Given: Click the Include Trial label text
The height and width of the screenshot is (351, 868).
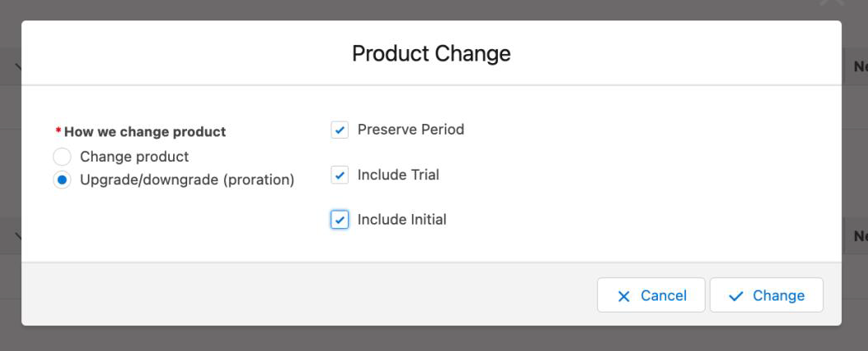Looking at the screenshot, I should pos(398,175).
